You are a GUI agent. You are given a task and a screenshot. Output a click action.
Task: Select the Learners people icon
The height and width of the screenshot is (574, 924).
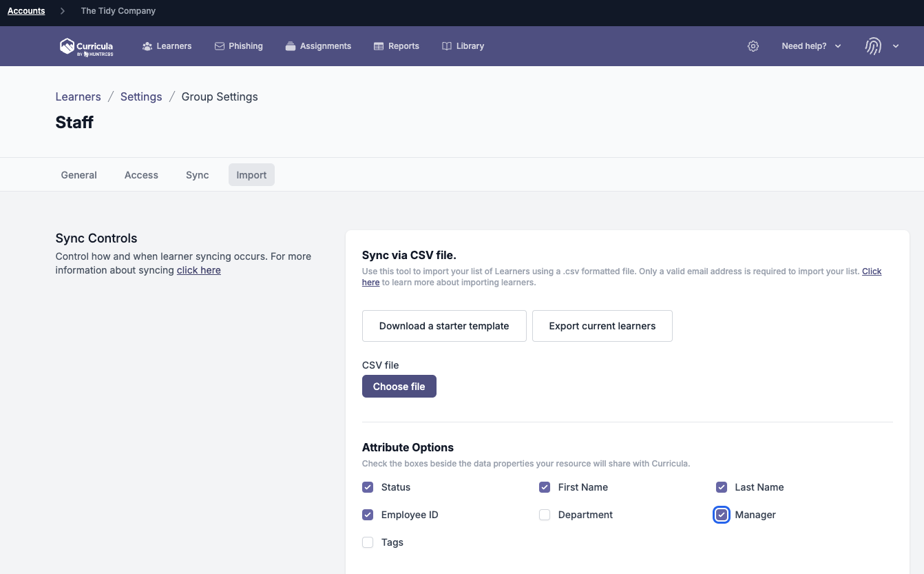point(146,45)
